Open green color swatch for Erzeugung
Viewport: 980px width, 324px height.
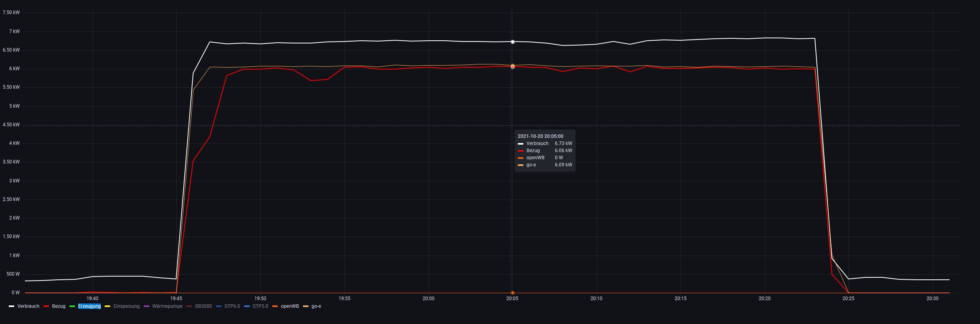[x=72, y=306]
